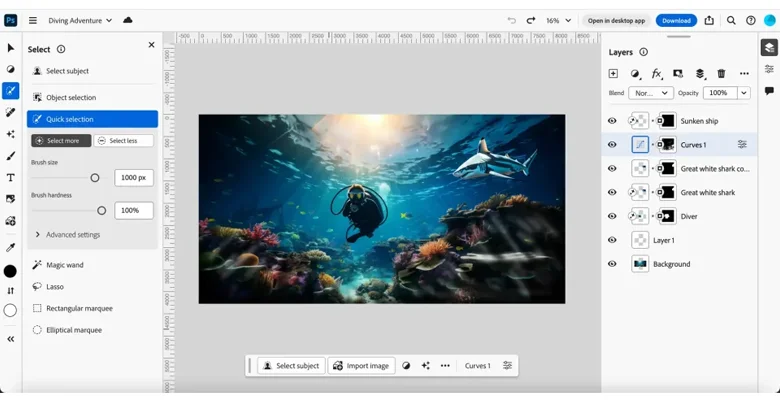Choose the Quick selection option
Screen dimensions: 780x400
point(93,119)
